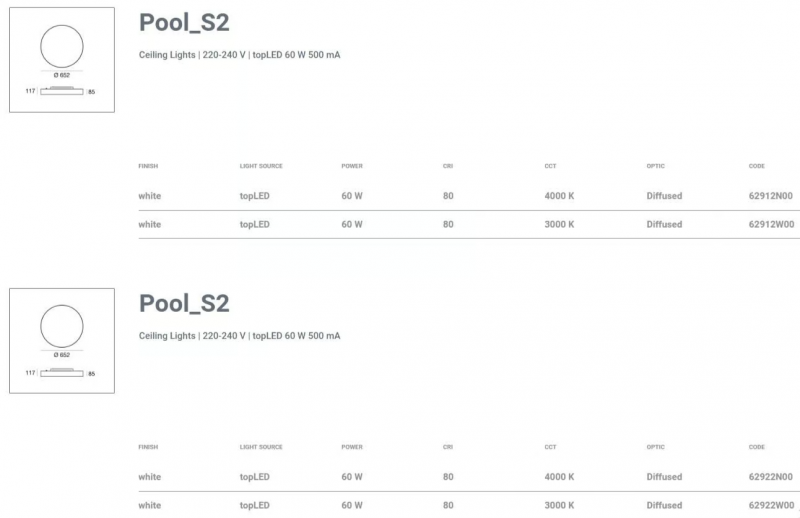The height and width of the screenshot is (518, 800).
Task: Click Ceiling Lights subtitle under first heading
Action: [x=239, y=55]
